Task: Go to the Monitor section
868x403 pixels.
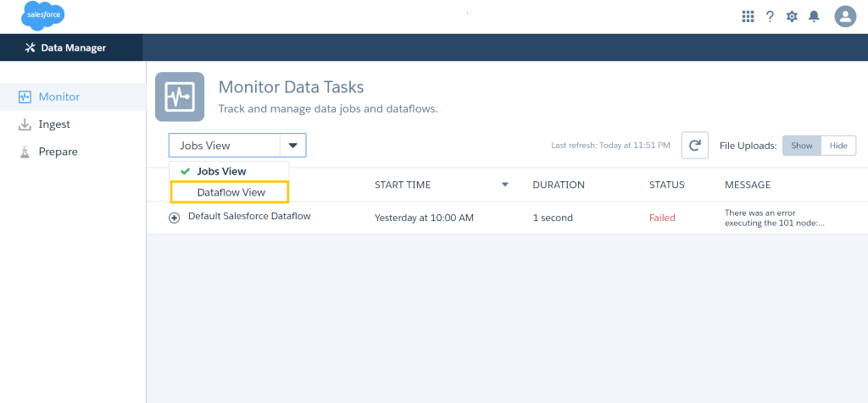Action: point(73,97)
